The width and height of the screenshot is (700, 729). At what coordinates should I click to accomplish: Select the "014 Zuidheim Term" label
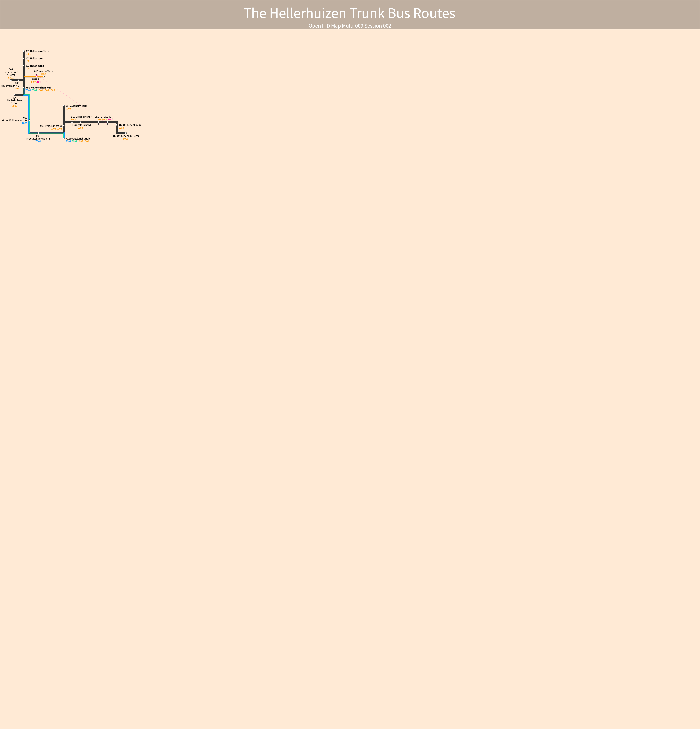coord(77,106)
